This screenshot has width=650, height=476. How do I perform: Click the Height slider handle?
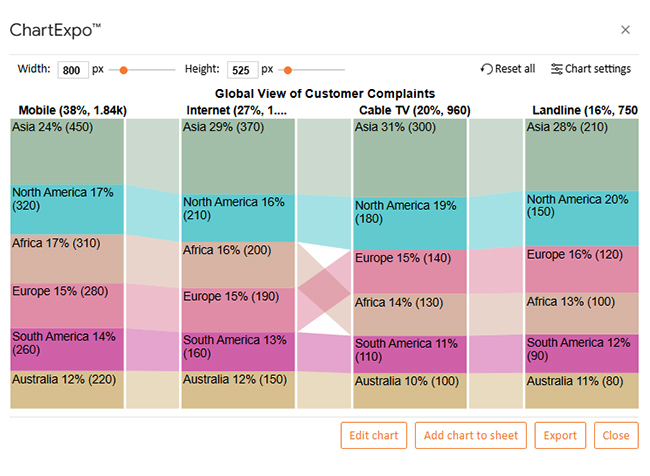pyautogui.click(x=288, y=70)
